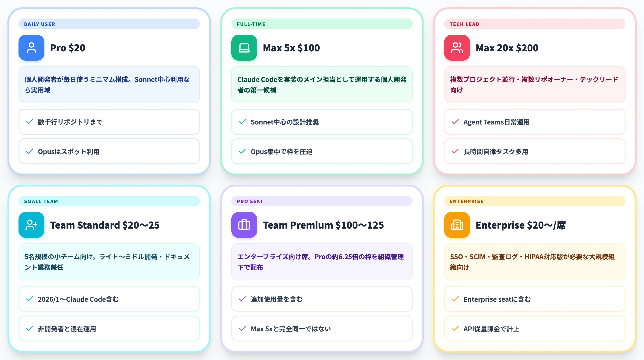Click the description 複数プロジェクト並行 in Max 20x
The image size is (644, 360).
pyautogui.click(x=535, y=85)
